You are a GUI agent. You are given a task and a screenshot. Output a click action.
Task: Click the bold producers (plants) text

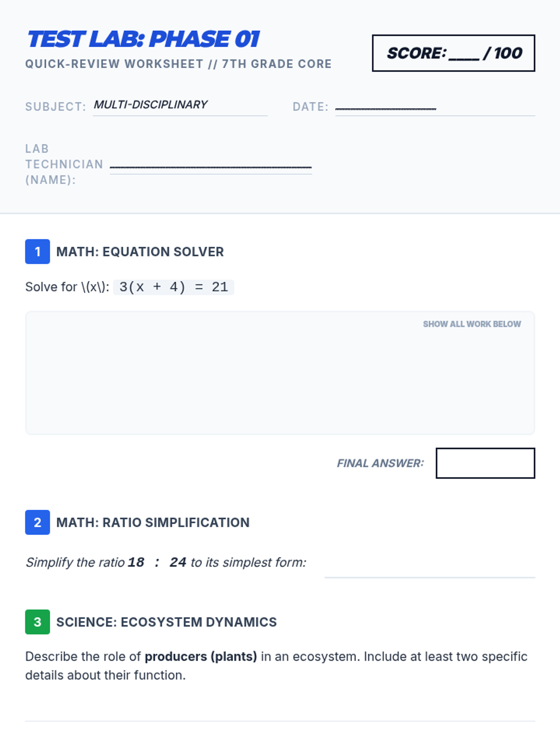[x=201, y=656]
